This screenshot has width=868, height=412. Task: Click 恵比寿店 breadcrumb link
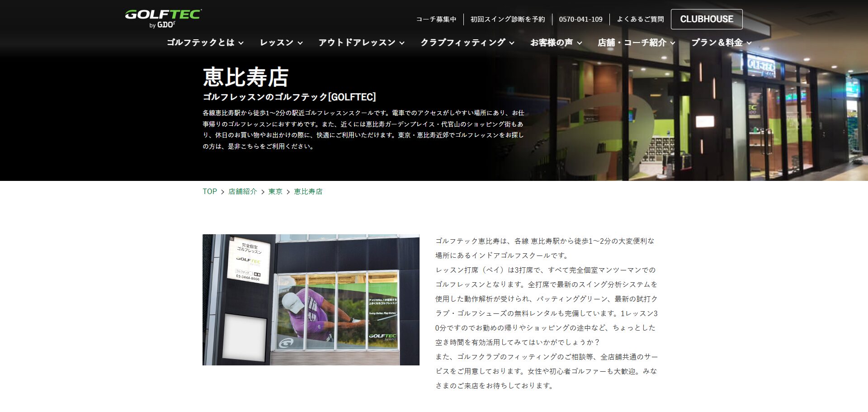coord(308,191)
